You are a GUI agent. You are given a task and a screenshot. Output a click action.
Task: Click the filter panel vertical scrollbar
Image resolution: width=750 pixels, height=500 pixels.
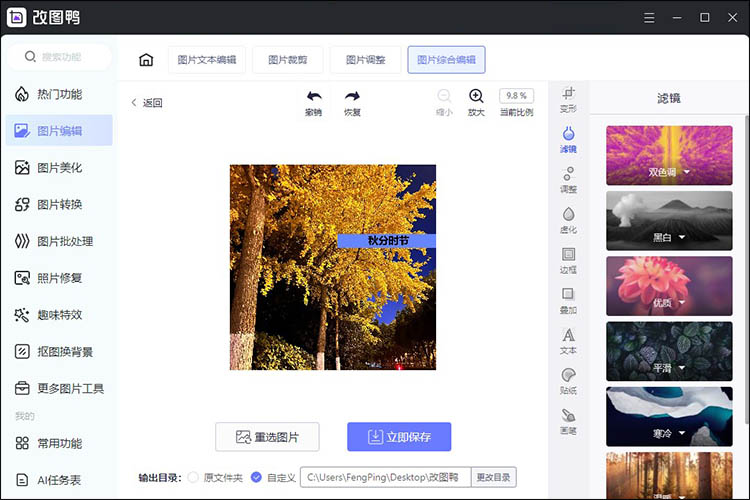pos(746,269)
